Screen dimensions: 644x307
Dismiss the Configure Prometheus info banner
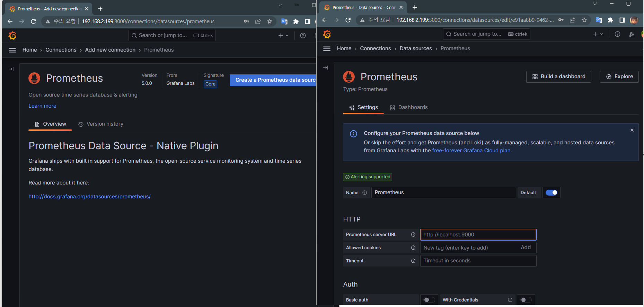632,130
